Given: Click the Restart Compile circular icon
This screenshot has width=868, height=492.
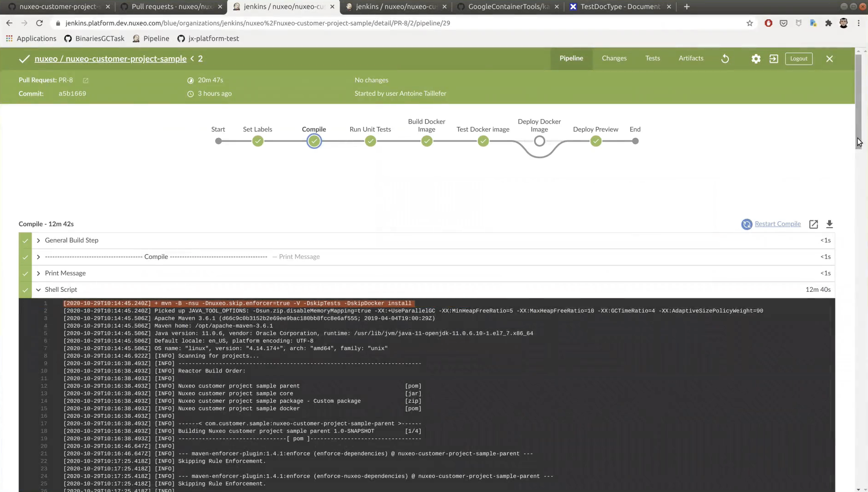Looking at the screenshot, I should click(x=747, y=224).
